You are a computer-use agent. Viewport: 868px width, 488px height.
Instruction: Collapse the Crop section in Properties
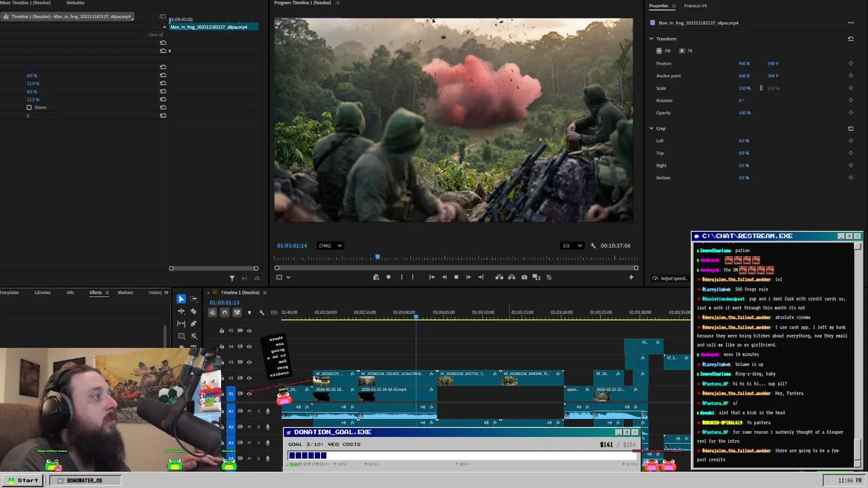652,128
